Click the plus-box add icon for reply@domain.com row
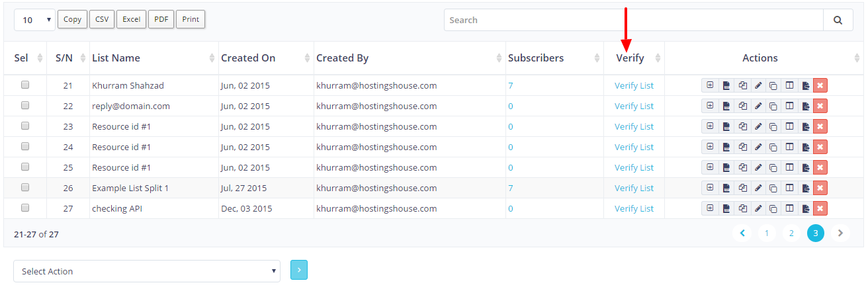The width and height of the screenshot is (868, 287). click(x=710, y=106)
